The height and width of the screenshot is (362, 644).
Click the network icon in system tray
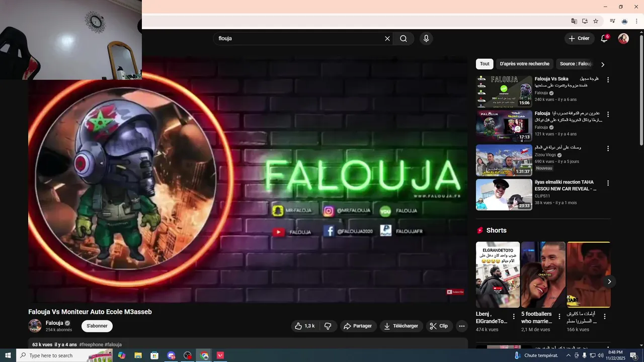point(592,355)
